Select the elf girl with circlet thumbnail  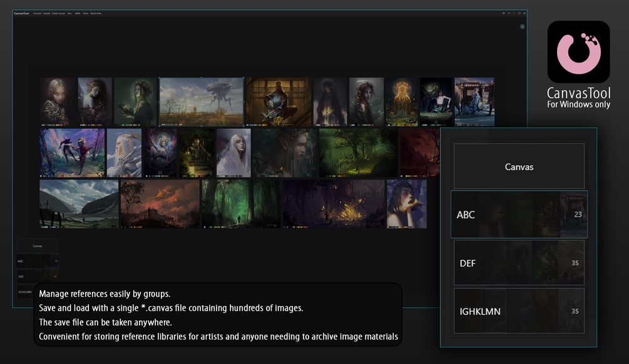click(285, 153)
